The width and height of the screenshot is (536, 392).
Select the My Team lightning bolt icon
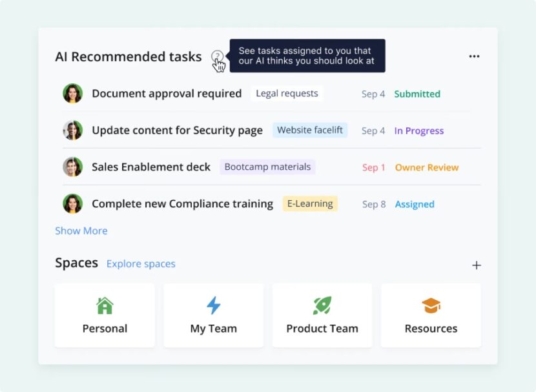coord(213,304)
